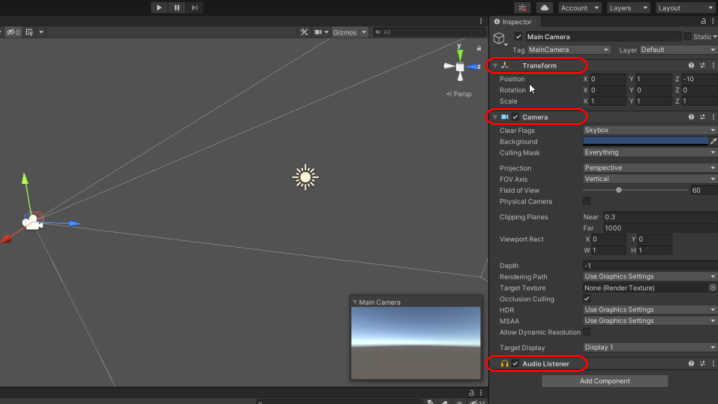This screenshot has height=404, width=718.
Task: Click the scene search field
Action: coord(429,32)
